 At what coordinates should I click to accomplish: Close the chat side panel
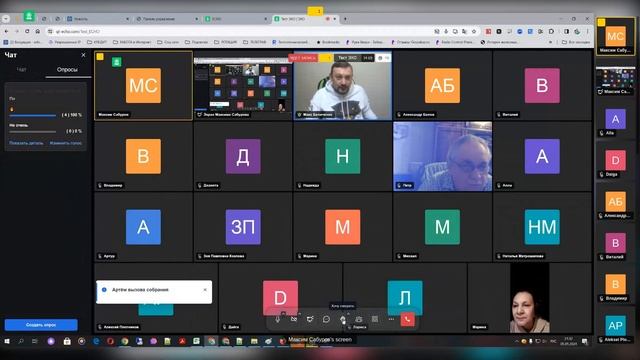[x=83, y=55]
